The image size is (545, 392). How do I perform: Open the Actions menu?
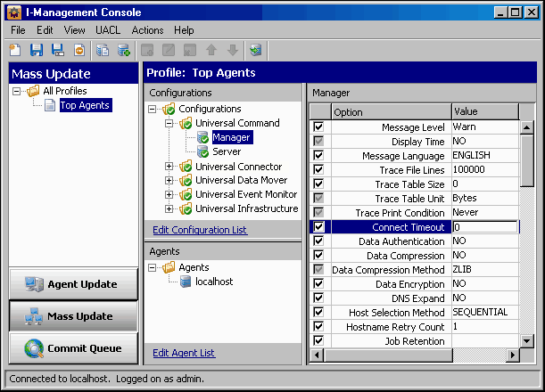click(147, 30)
